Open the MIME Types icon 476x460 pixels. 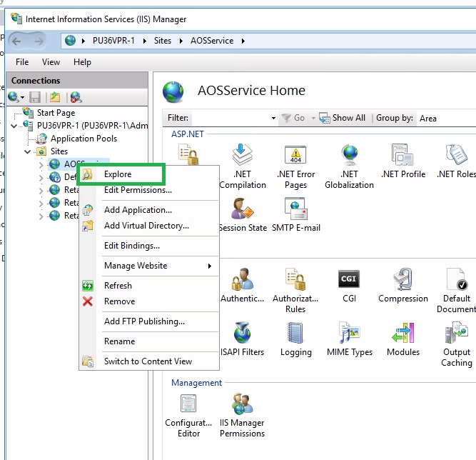[349, 334]
